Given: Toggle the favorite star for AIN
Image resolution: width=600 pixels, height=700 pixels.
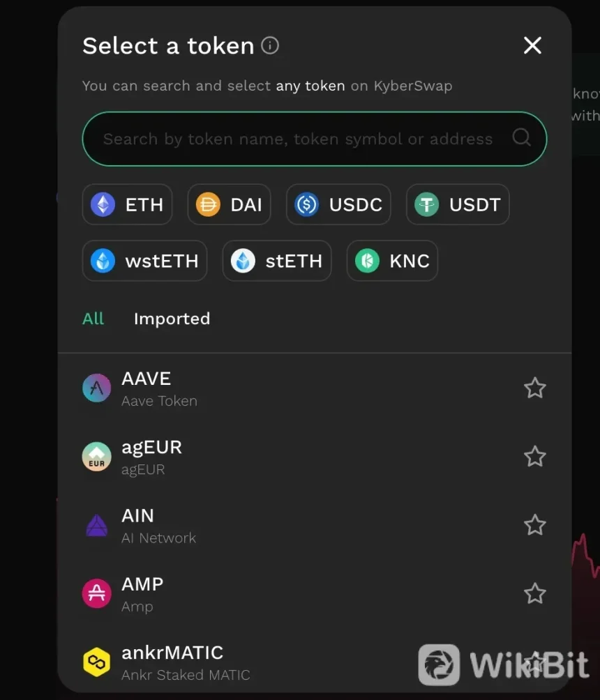Looking at the screenshot, I should (x=534, y=525).
